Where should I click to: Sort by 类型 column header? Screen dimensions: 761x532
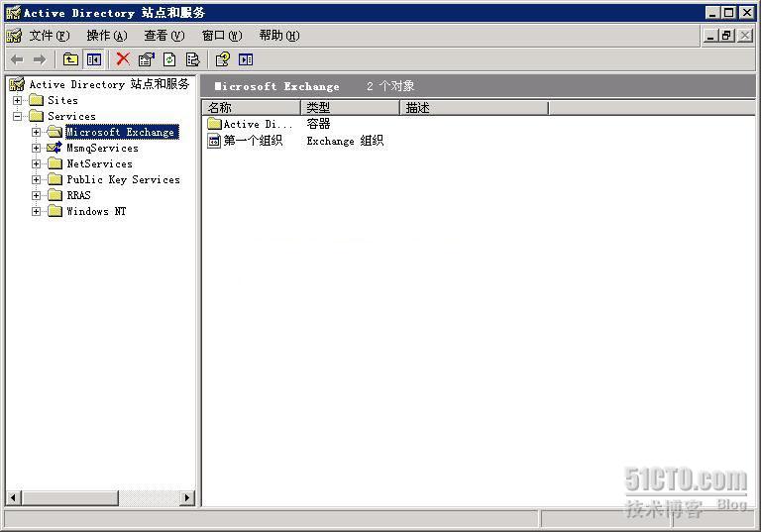point(350,108)
